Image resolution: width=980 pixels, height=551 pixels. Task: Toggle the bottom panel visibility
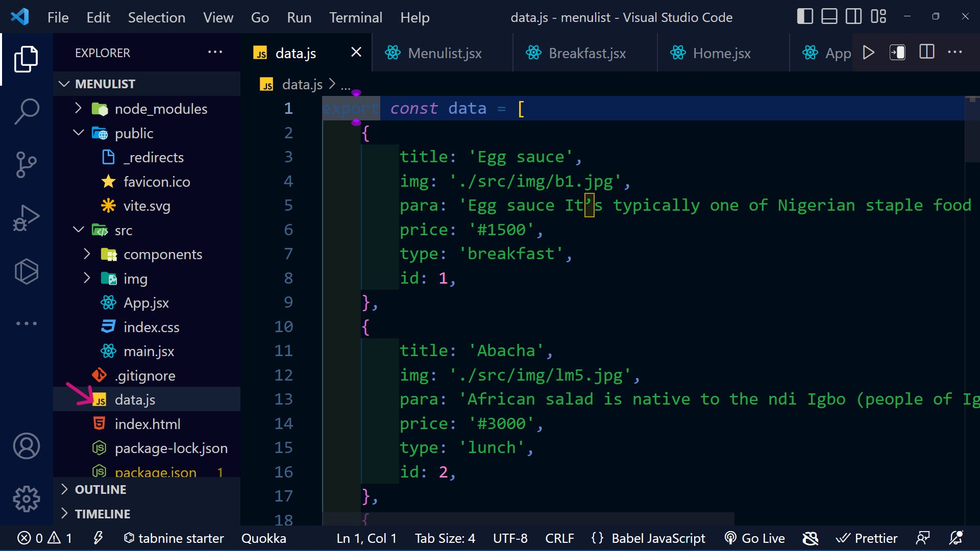pyautogui.click(x=829, y=16)
